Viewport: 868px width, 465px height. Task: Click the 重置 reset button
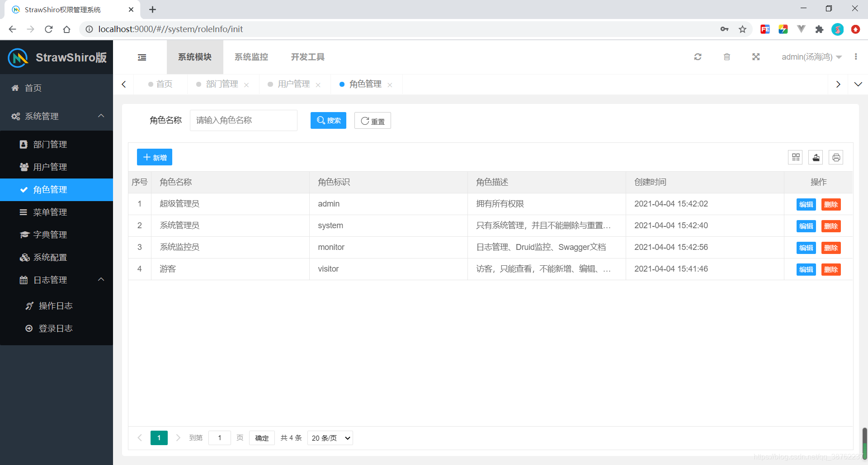coord(373,121)
